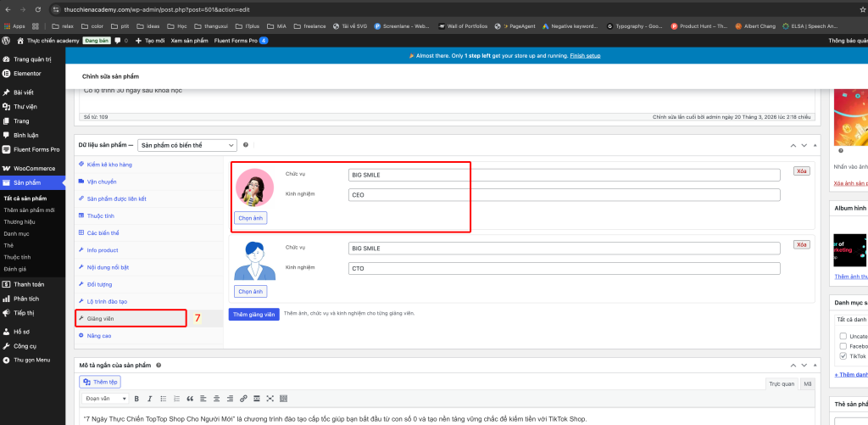Click the 'Thêm giảng viên' button
This screenshot has height=425, width=868.
pyautogui.click(x=253, y=314)
